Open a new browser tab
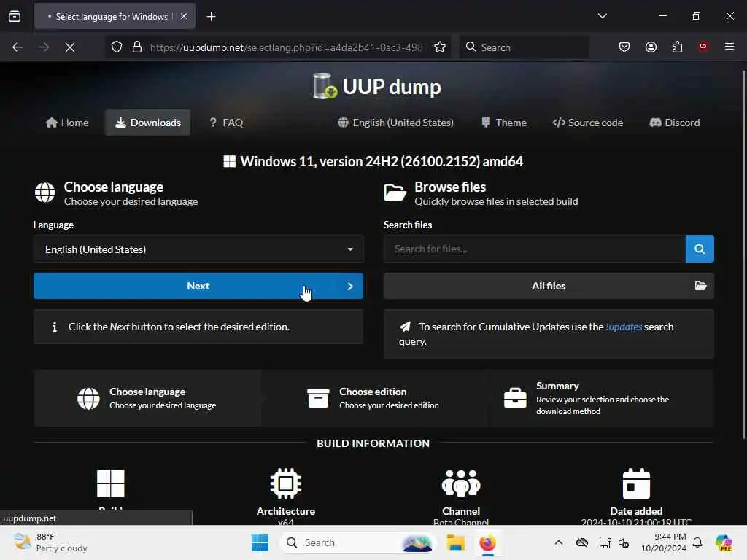The height and width of the screenshot is (560, 747). pos(211,17)
